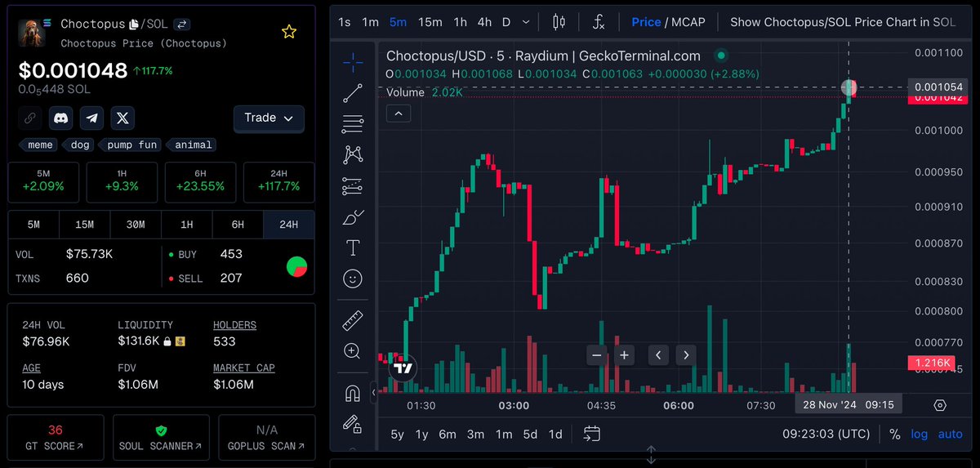The width and height of the screenshot is (980, 468).
Task: Set chart interval to 1s
Action: [x=345, y=22]
